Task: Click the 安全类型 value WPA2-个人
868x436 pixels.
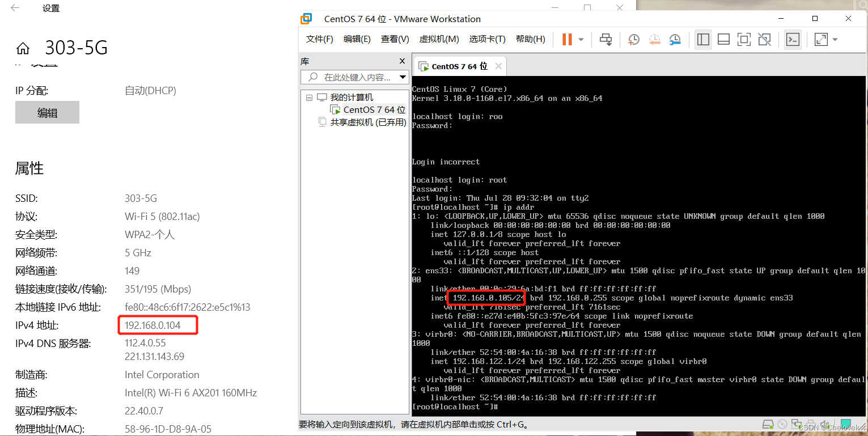Action: [x=150, y=235]
